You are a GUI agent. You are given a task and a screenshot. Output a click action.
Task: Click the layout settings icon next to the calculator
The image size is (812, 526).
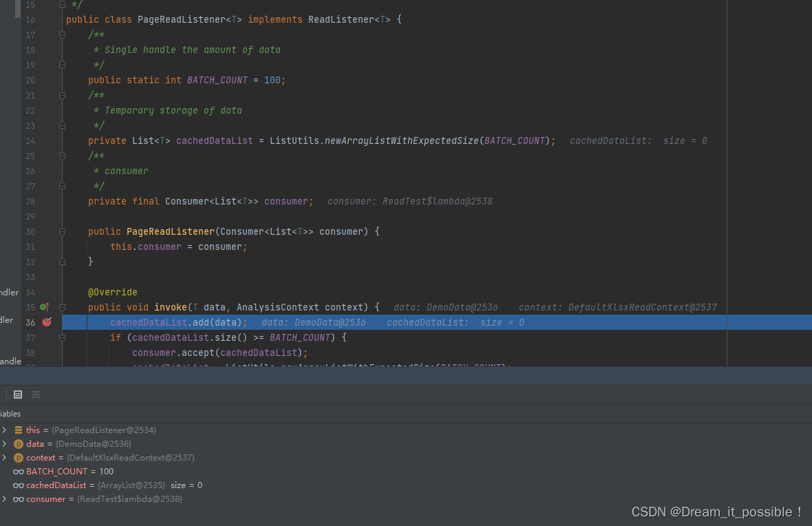(35, 394)
